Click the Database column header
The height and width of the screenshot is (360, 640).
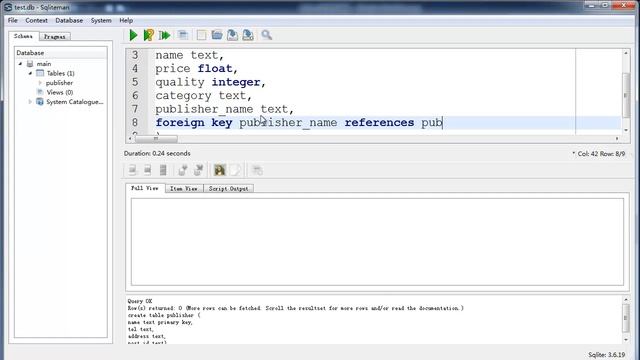click(x=61, y=53)
